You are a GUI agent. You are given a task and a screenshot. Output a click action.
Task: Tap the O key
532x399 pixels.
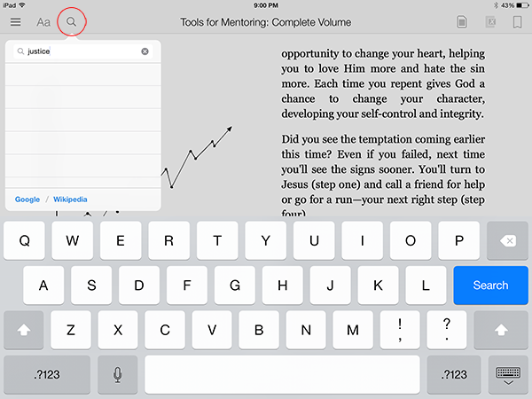pos(411,241)
